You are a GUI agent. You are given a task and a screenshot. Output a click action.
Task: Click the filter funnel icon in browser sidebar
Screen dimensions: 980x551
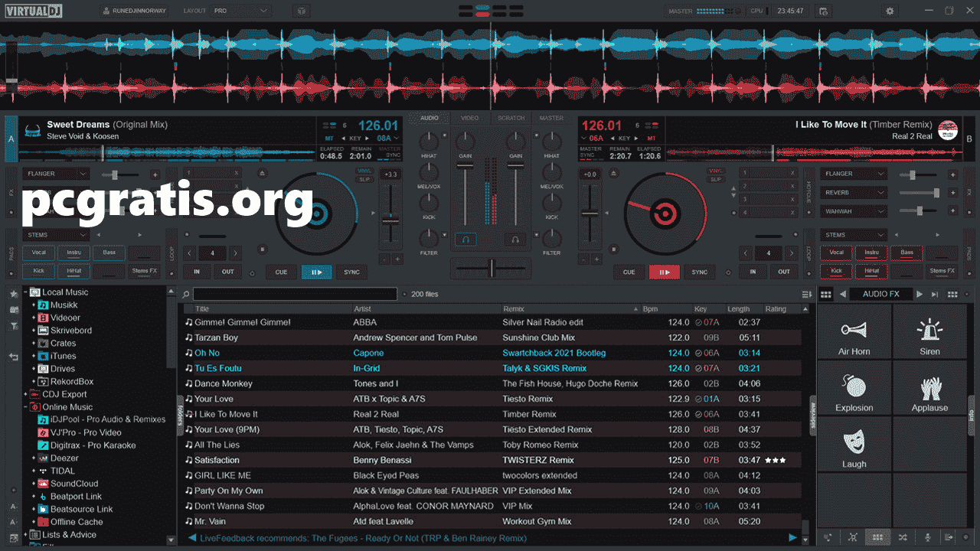point(14,326)
